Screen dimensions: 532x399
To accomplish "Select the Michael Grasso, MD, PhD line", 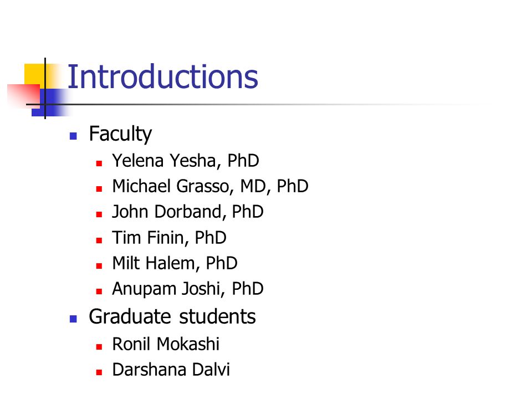I will click(211, 186).
